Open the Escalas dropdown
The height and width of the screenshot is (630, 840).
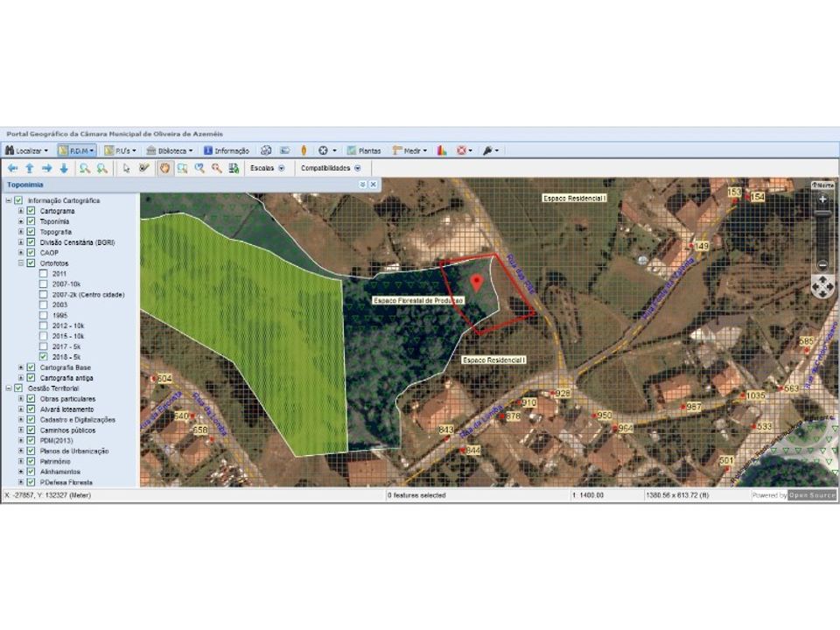pos(268,168)
